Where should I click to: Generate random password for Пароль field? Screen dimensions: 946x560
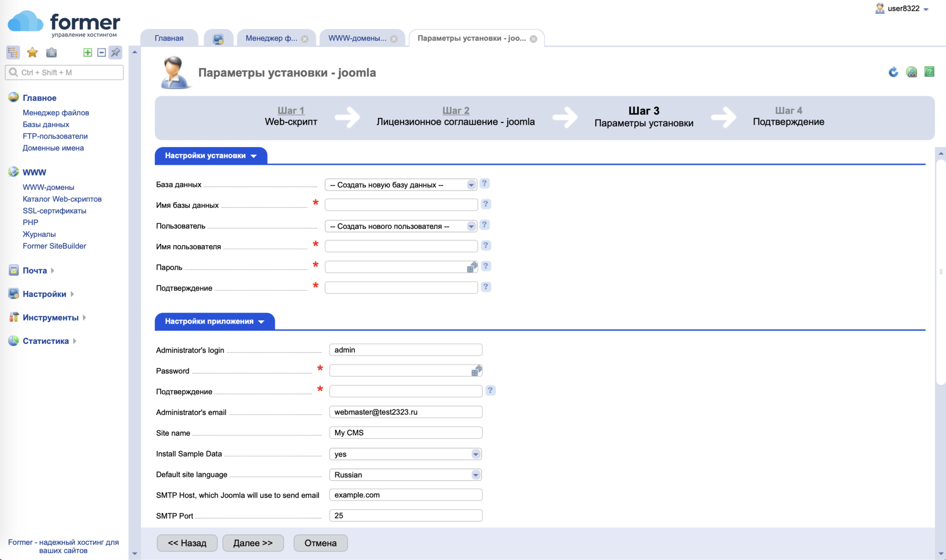click(472, 267)
